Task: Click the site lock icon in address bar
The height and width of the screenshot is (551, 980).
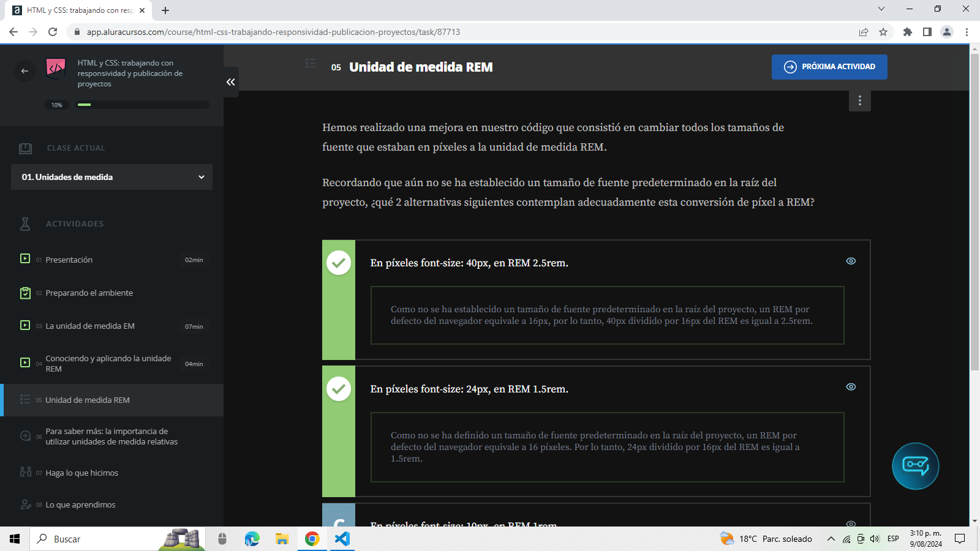Action: tap(77, 32)
